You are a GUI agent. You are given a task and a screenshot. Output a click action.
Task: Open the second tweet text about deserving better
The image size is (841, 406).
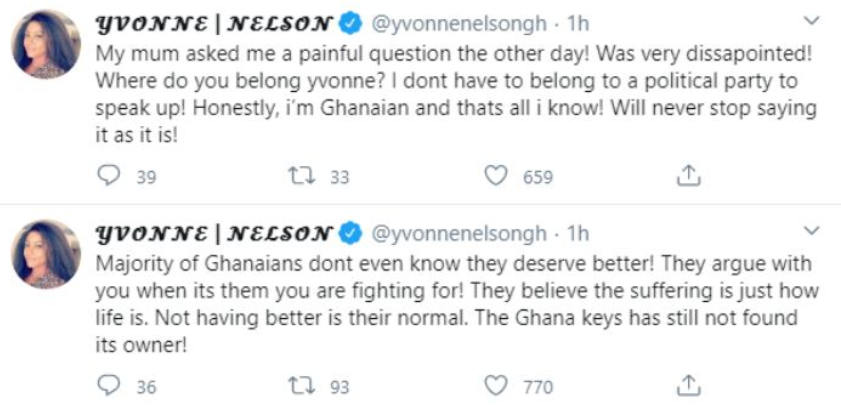coord(456,305)
